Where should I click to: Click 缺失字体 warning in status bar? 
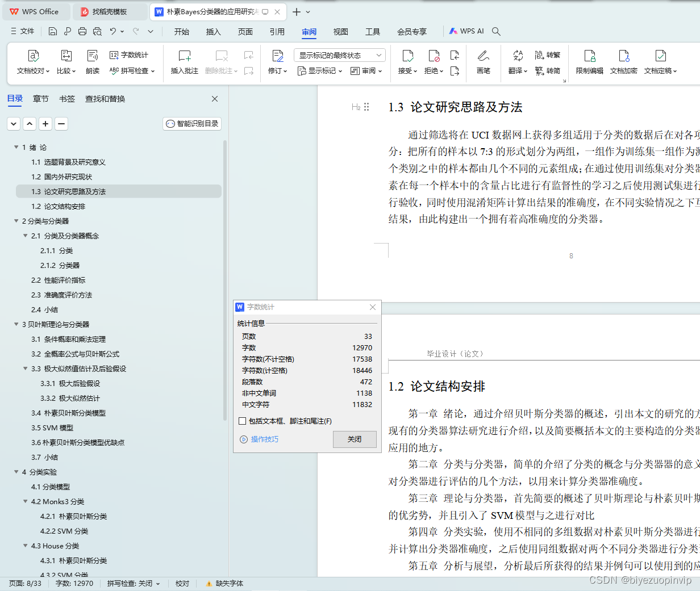224,584
